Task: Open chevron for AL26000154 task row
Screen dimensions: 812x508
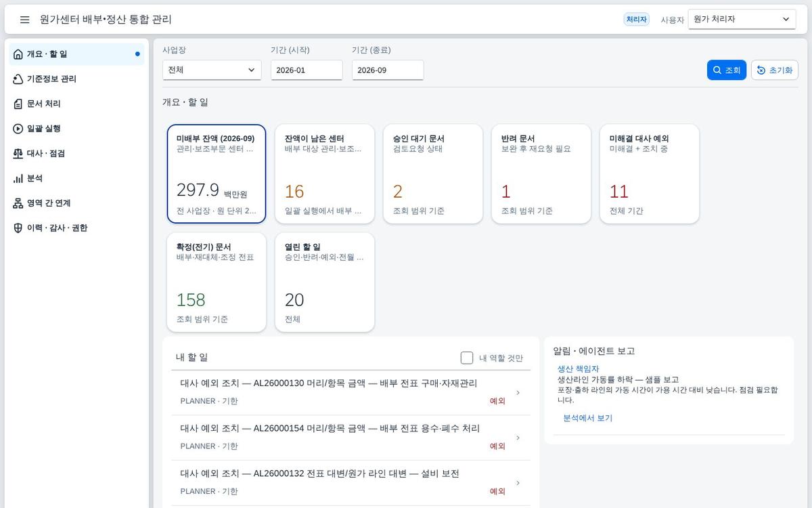Action: (x=518, y=438)
